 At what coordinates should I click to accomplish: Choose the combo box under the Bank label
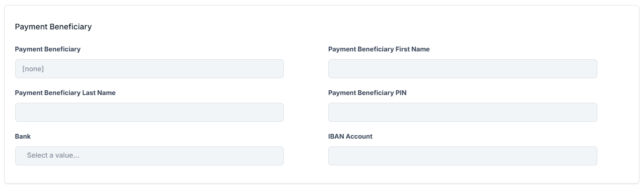click(x=149, y=155)
